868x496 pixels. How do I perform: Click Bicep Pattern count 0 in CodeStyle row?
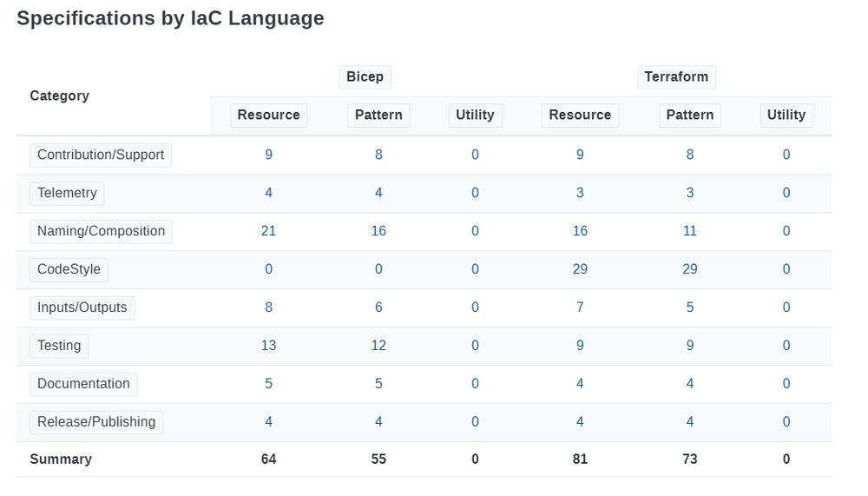378,270
